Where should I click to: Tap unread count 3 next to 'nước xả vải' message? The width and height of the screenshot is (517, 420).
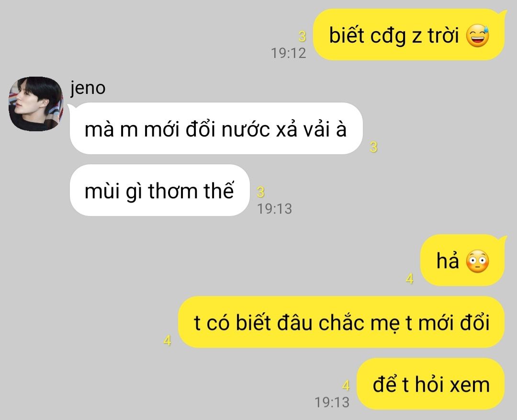(373, 147)
